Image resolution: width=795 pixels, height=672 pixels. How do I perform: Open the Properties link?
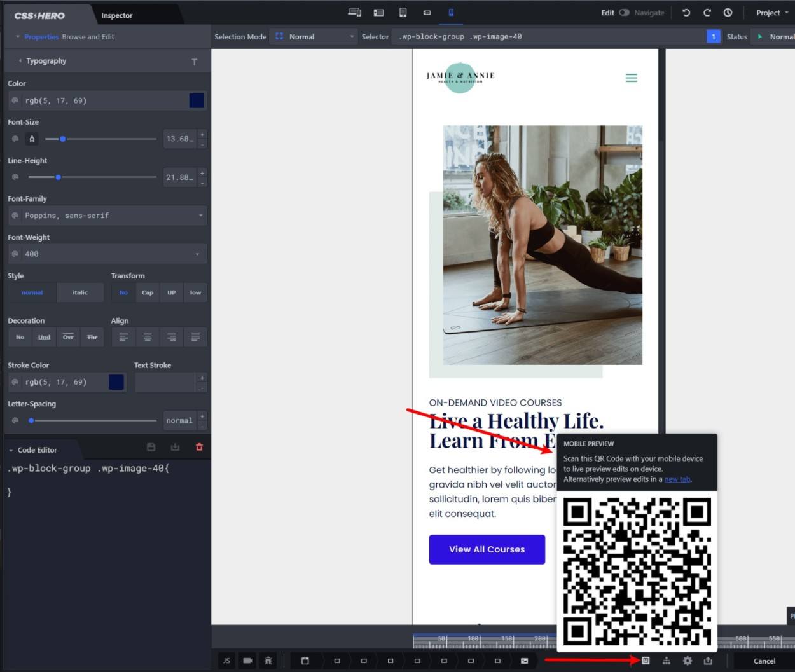coord(41,37)
